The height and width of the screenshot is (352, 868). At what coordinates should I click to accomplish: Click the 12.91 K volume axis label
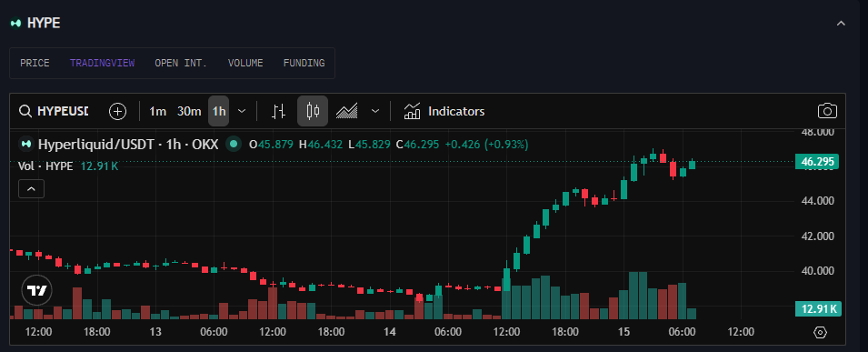point(818,308)
